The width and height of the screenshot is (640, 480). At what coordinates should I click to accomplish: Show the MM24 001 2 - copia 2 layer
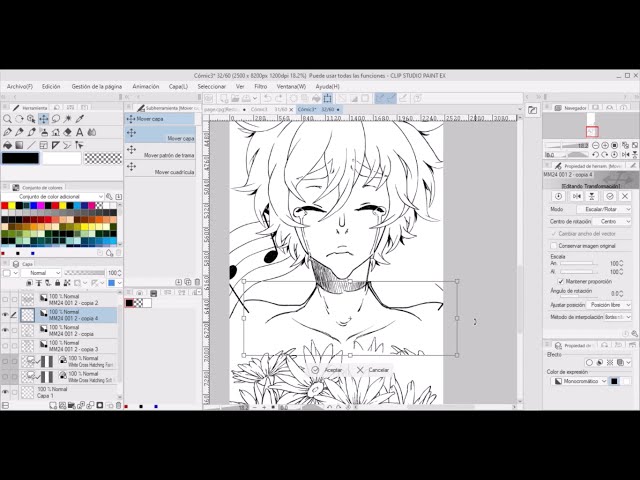point(5,299)
